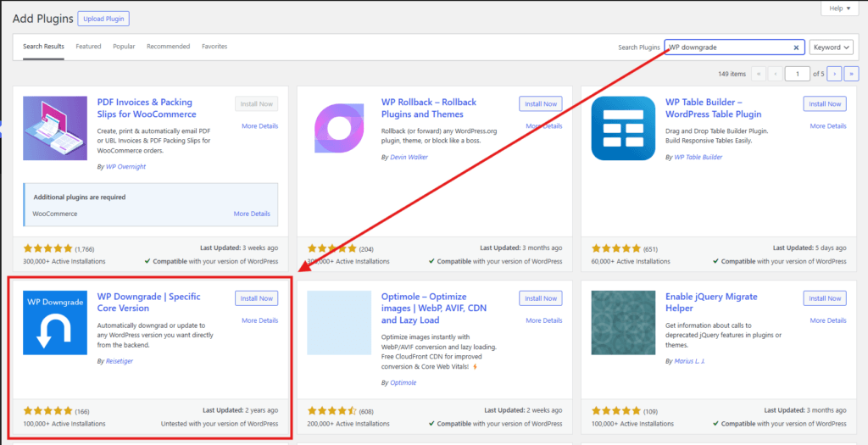Switch to the Favorites tab
Image resolution: width=868 pixels, height=445 pixels.
[214, 47]
